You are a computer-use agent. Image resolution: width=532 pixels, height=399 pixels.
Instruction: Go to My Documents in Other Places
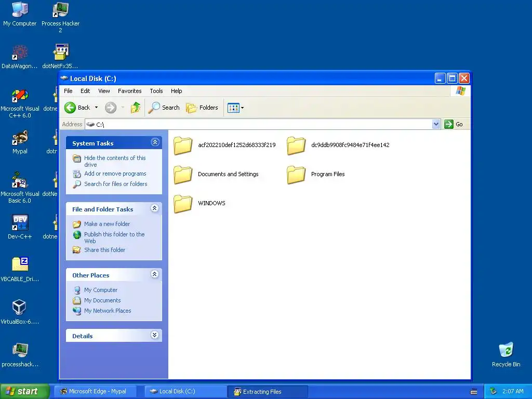[x=102, y=301]
